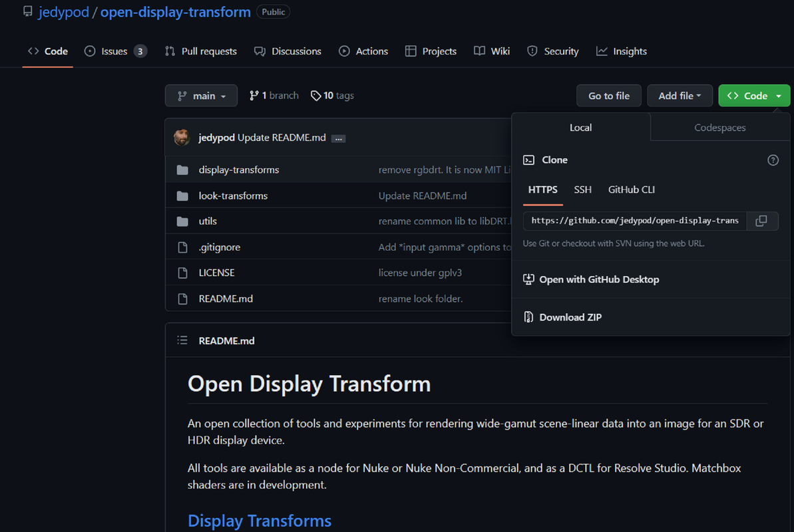The image size is (794, 532).
Task: Switch to the Projects tab
Action: click(x=431, y=51)
